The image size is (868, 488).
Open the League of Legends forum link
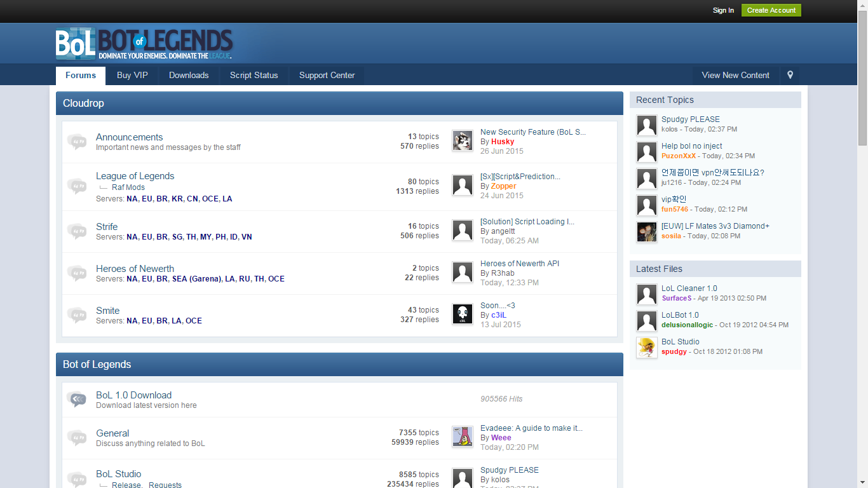point(135,176)
